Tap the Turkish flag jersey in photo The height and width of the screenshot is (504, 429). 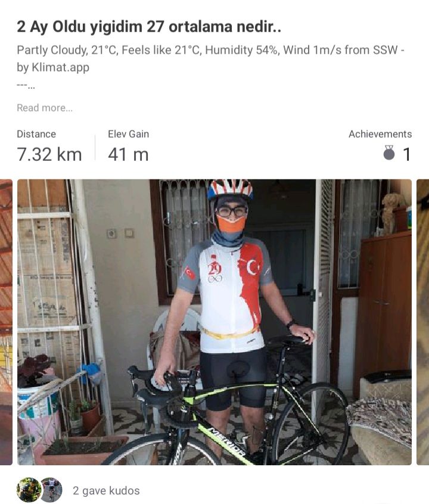point(229,294)
